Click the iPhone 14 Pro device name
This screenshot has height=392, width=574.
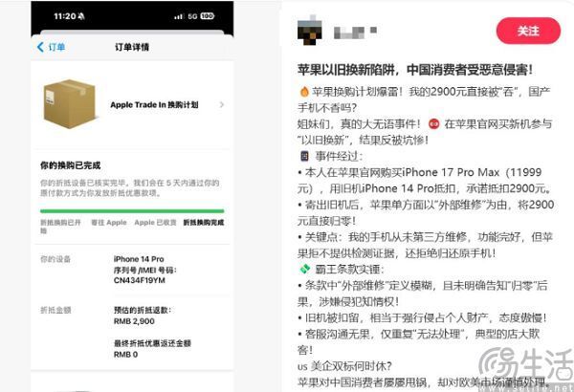[x=139, y=259]
